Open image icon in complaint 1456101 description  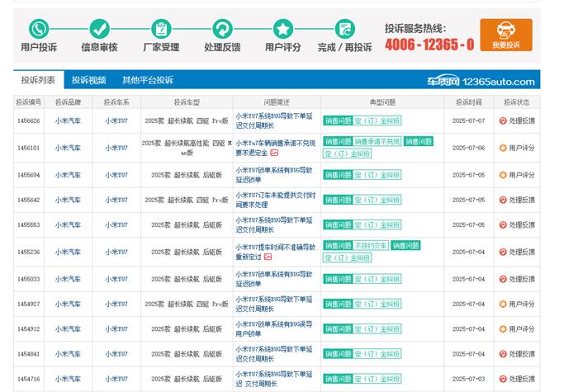tap(274, 153)
